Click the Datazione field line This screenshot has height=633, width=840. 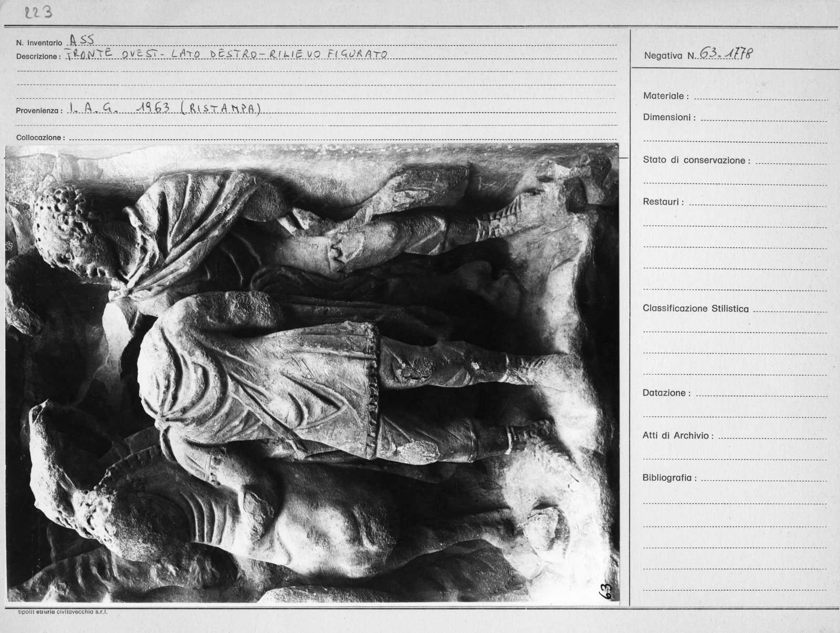[x=761, y=393]
